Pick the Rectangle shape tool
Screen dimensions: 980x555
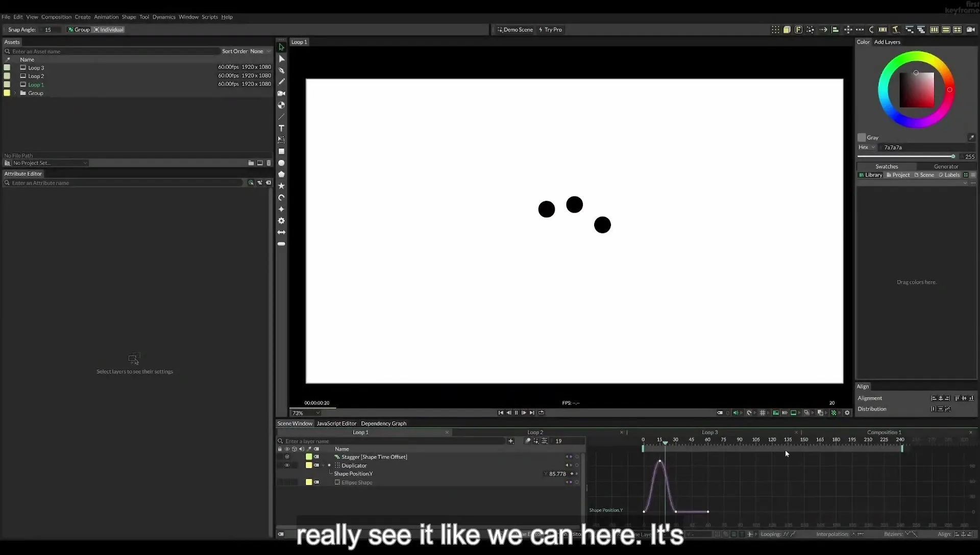coord(281,152)
